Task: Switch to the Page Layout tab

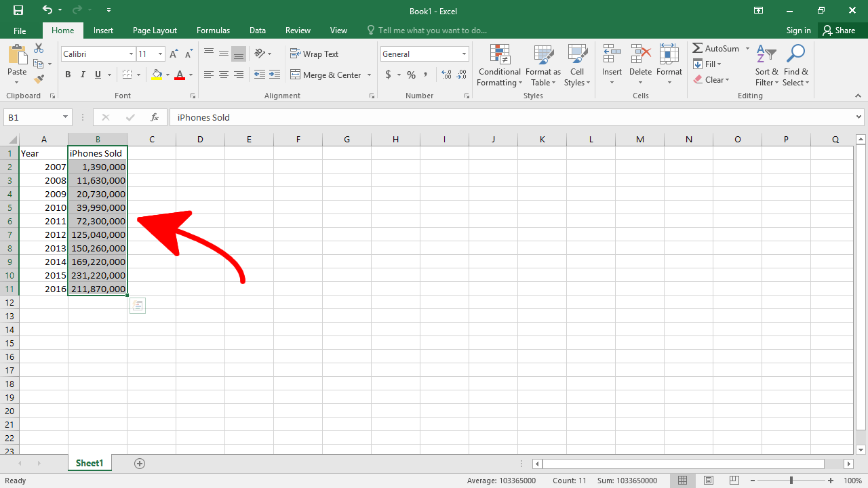Action: click(x=155, y=30)
